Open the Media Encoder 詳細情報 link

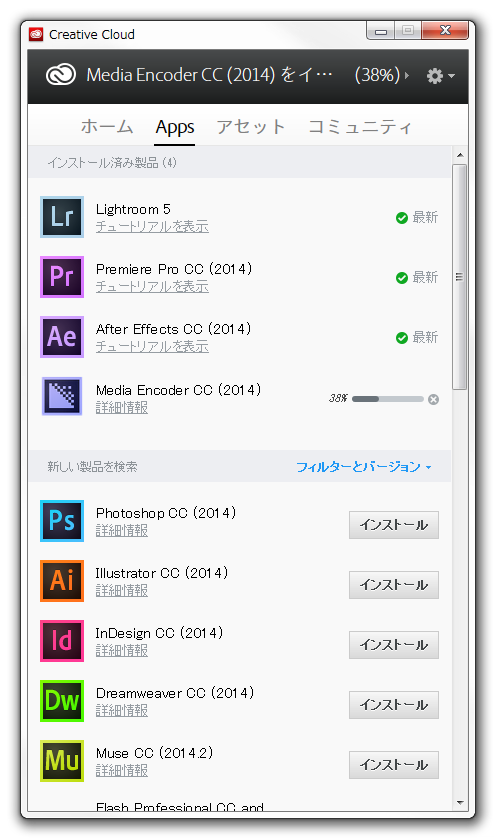122,407
